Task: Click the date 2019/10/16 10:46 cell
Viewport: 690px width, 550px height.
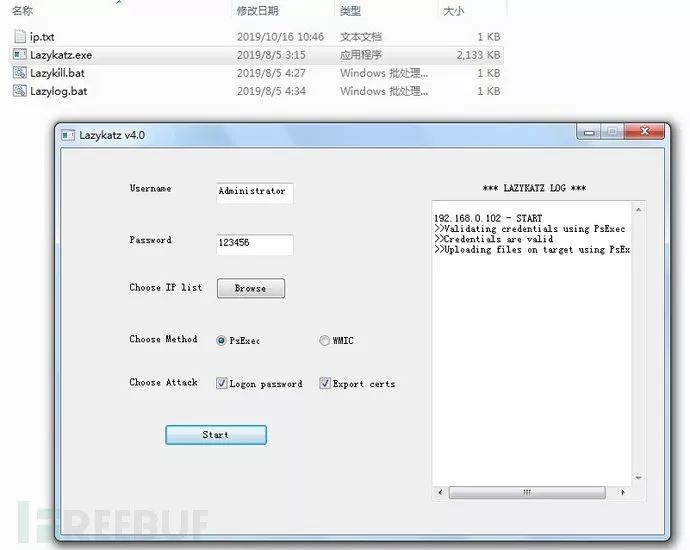Action: point(280,37)
